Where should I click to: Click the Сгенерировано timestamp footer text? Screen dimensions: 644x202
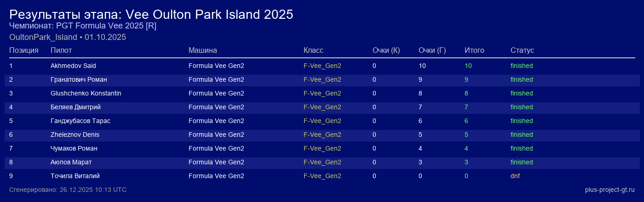[x=68, y=190]
